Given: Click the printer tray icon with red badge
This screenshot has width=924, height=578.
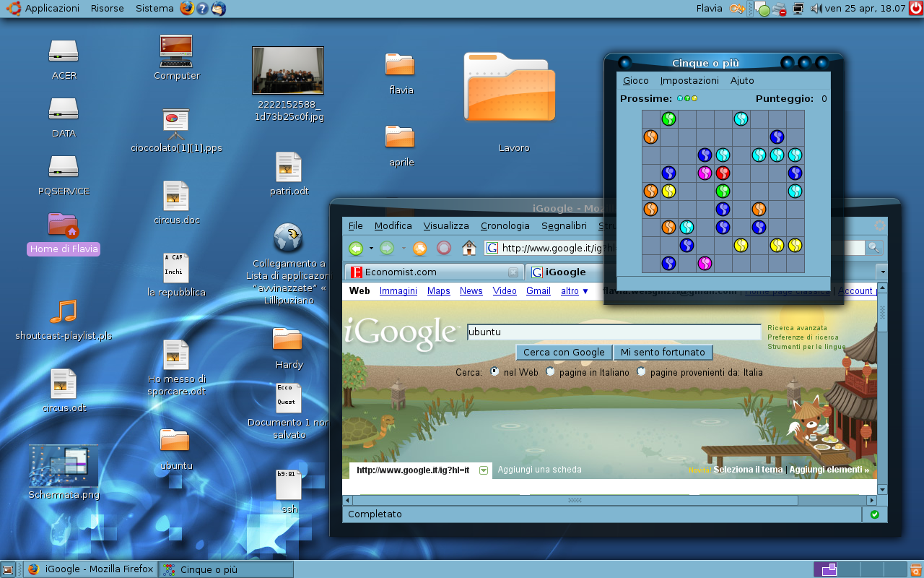Looking at the screenshot, I should tap(779, 9).
